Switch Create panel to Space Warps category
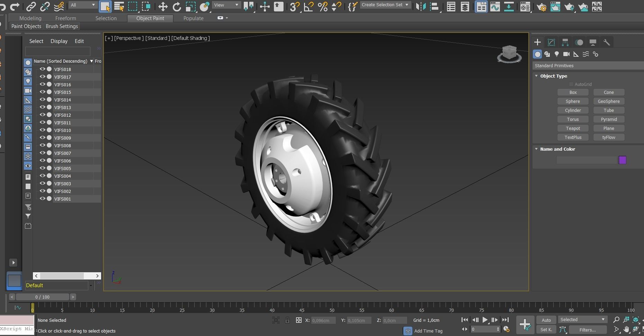The image size is (644, 336). tap(586, 54)
